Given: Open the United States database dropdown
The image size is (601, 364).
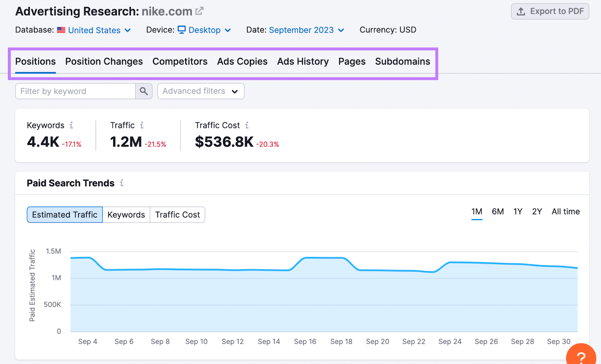Looking at the screenshot, I should coord(94,30).
